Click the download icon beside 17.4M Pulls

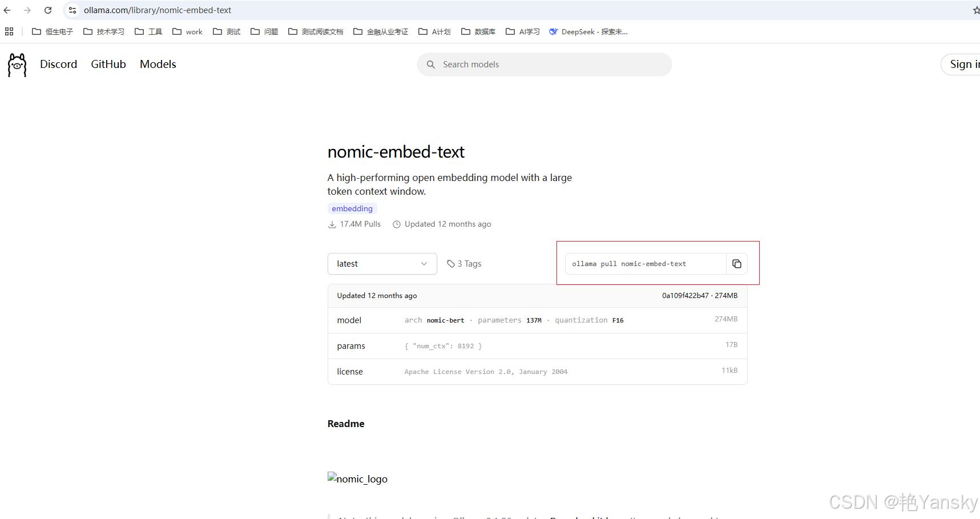point(332,224)
